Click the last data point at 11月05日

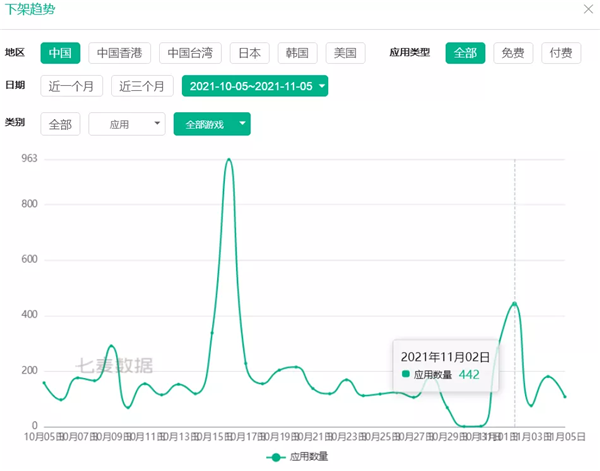tap(565, 397)
